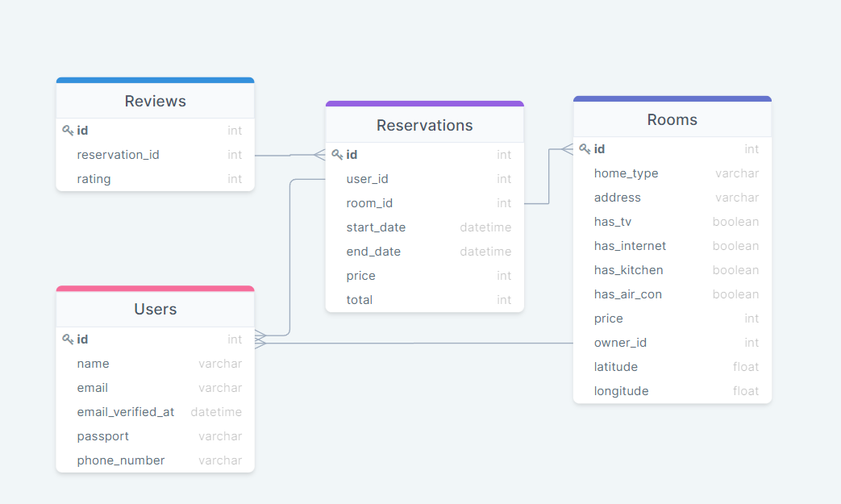Click the primary key icon in Rooms table

click(x=585, y=148)
